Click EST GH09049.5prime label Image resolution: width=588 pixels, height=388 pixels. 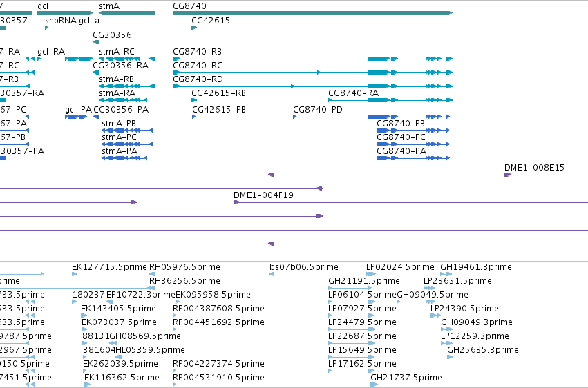pyautogui.click(x=433, y=295)
